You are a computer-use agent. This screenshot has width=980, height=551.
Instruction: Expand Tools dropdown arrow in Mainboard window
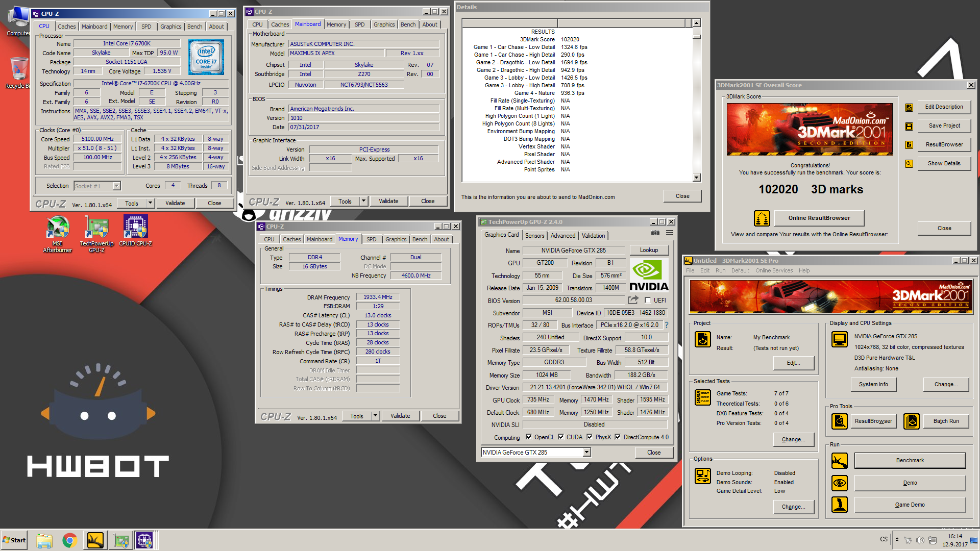tap(363, 201)
